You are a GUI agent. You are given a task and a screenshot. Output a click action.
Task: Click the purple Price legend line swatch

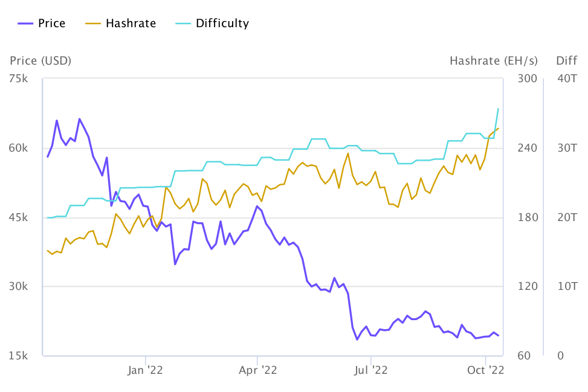coord(25,24)
